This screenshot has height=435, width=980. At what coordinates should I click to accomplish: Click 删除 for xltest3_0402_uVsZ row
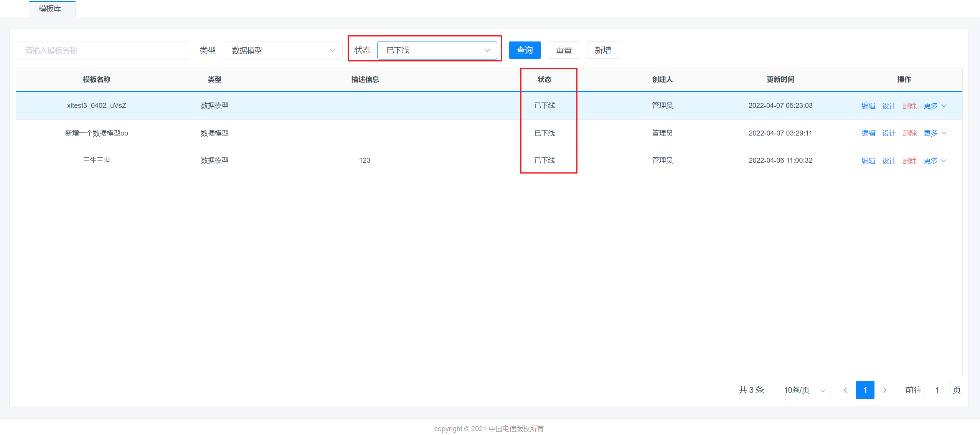click(x=909, y=106)
